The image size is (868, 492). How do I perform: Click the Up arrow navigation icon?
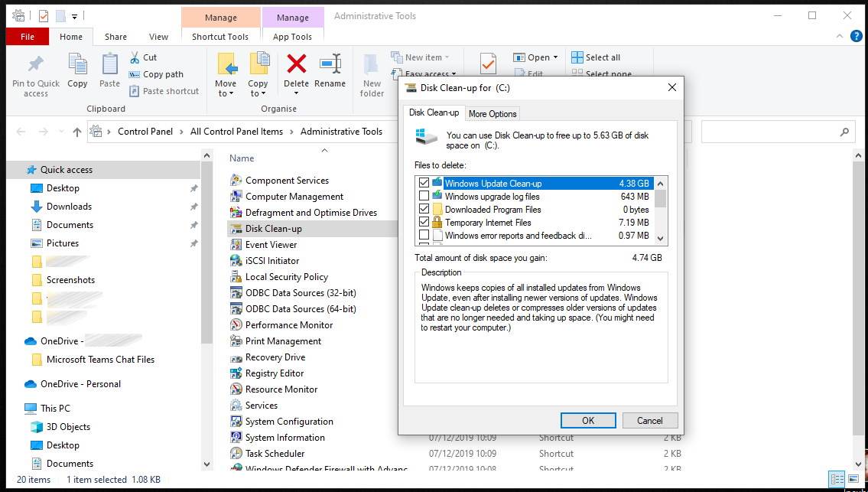(76, 132)
